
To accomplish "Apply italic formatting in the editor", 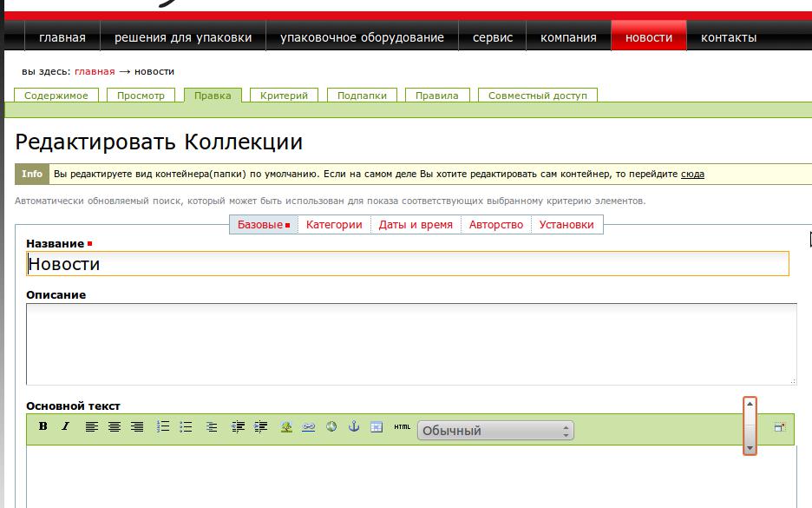I will click(65, 426).
